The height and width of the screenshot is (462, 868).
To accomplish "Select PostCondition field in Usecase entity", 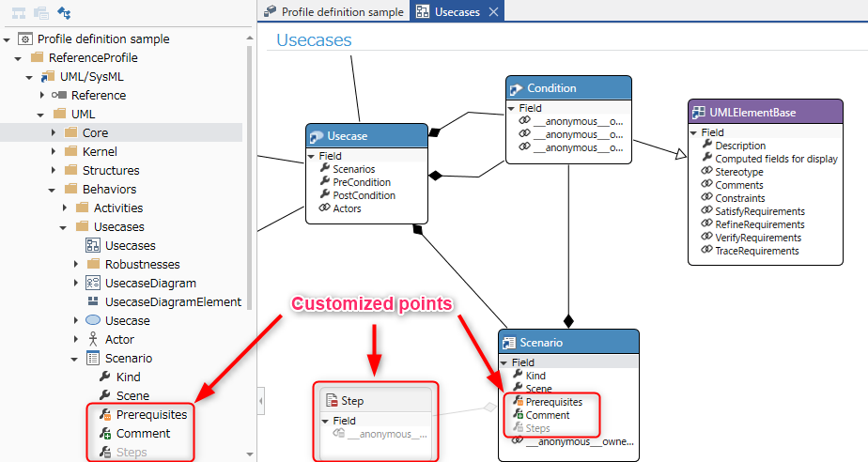I will pos(364,195).
